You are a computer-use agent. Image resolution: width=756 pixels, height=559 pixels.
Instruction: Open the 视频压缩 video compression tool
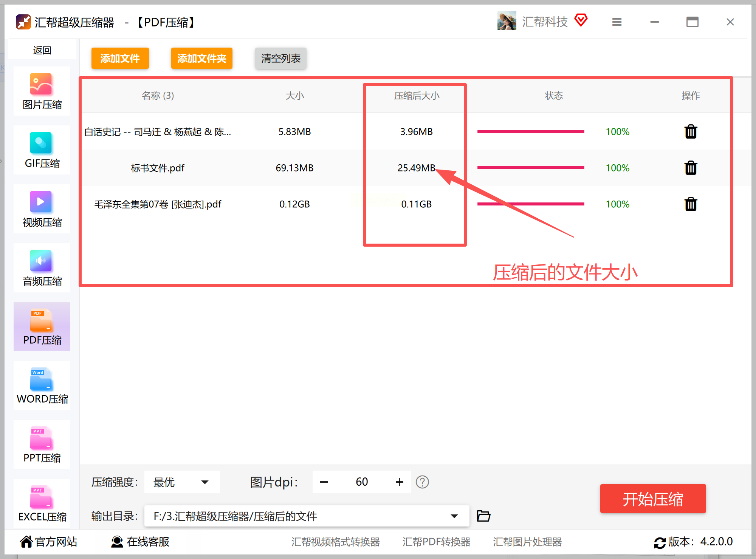[x=42, y=209]
